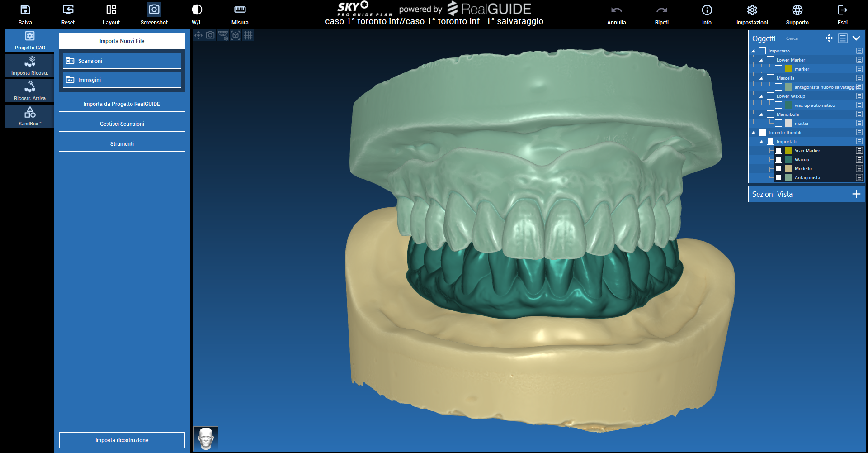Toggle the grid icon in viewport toolbar
Viewport: 868px width, 453px height.
[x=248, y=35]
